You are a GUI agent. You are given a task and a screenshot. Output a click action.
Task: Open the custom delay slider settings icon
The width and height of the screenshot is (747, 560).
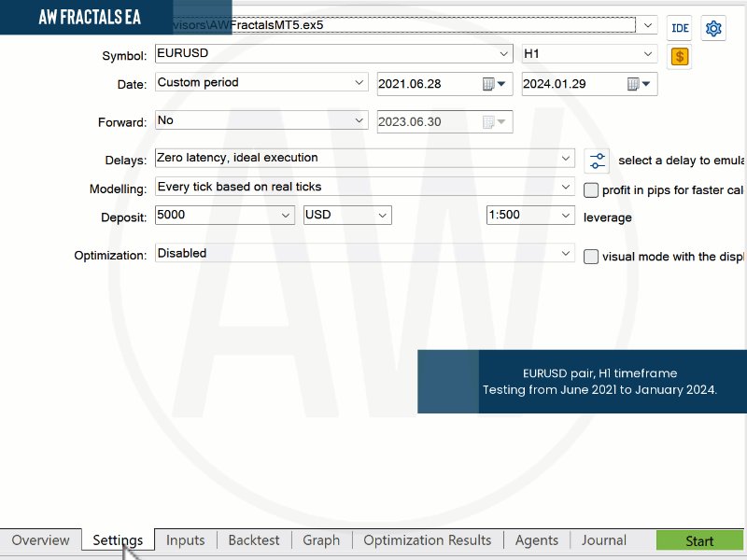point(597,161)
